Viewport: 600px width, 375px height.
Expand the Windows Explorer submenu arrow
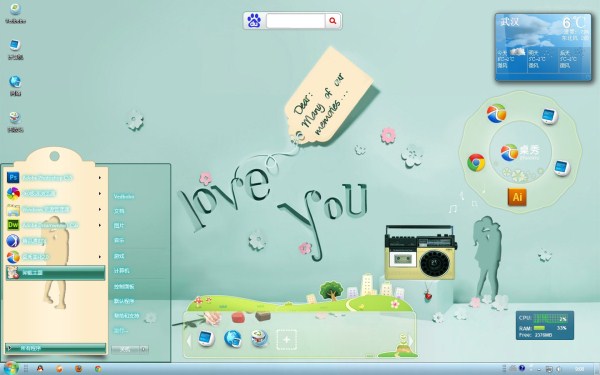click(100, 209)
